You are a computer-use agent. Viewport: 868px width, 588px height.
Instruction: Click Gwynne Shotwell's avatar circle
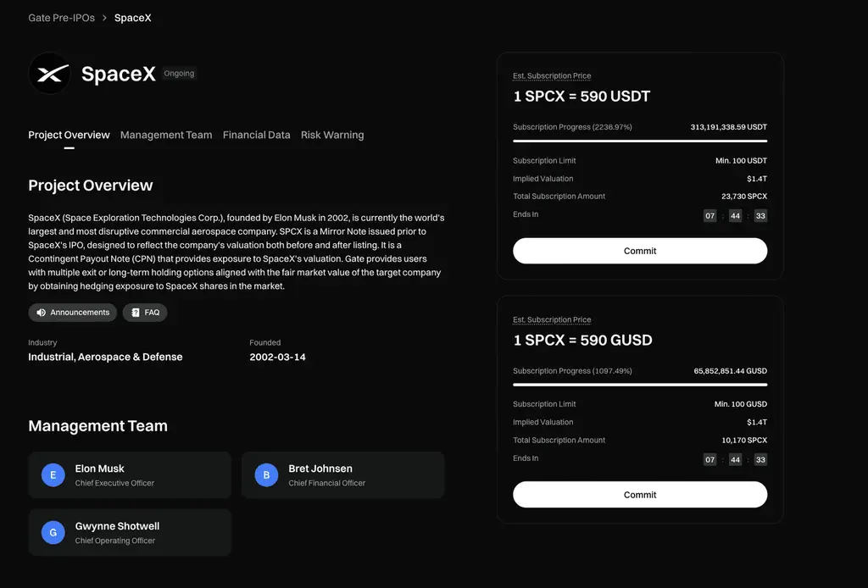click(x=53, y=533)
